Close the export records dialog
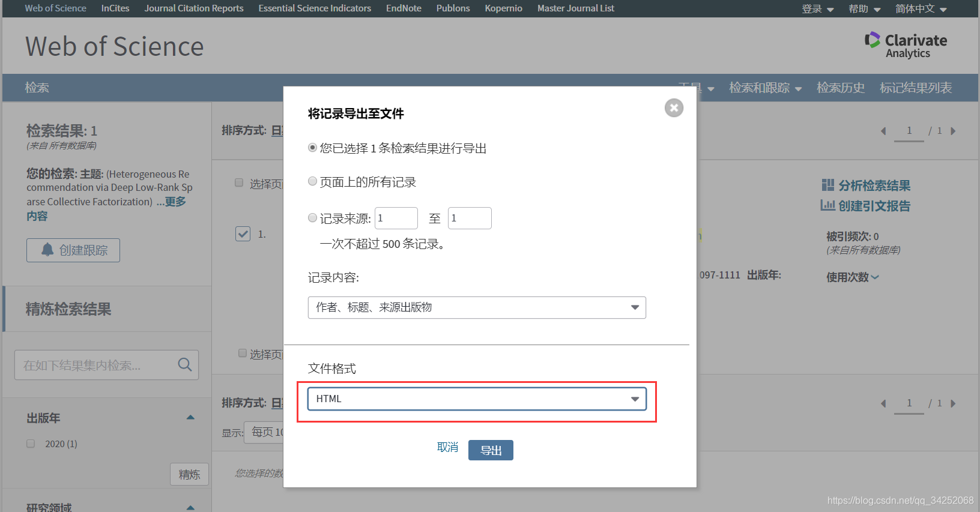 pyautogui.click(x=674, y=108)
